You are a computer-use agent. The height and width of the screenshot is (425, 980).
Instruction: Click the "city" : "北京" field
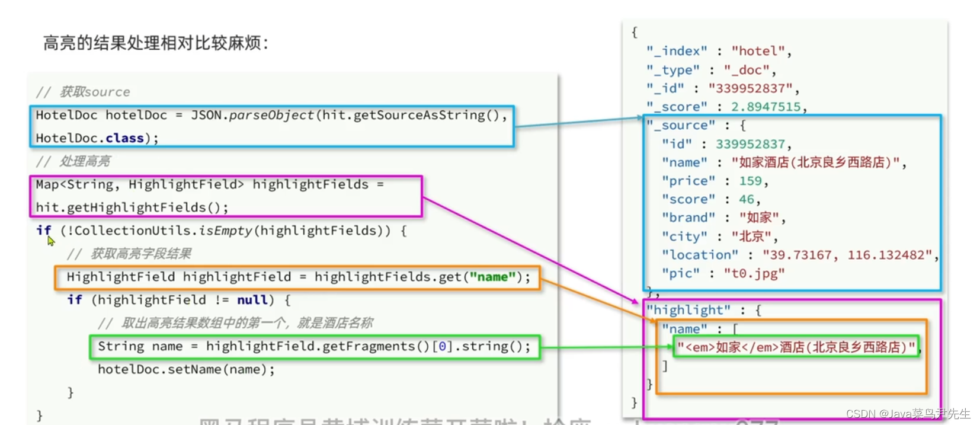point(719,237)
